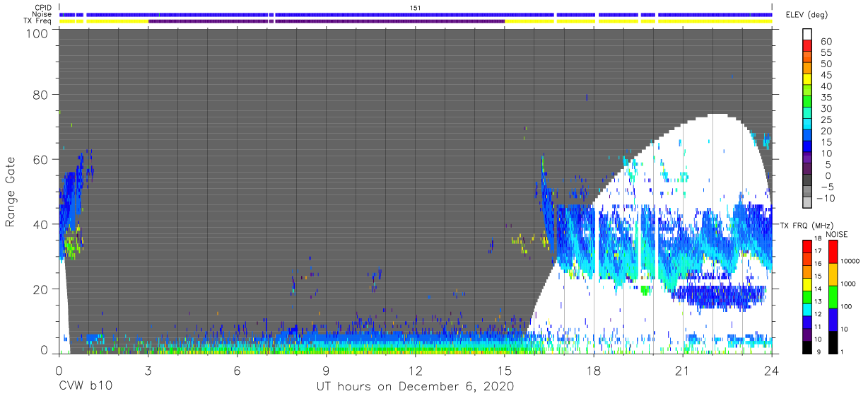Image resolution: width=868 pixels, height=401 pixels.
Task: Click the 45 tick on the ELEV scale
Action: coord(826,75)
